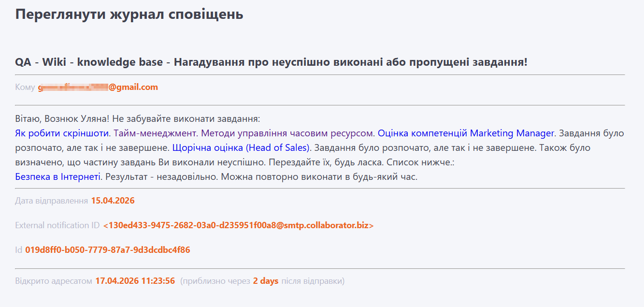This screenshot has height=307, width=644.
Task: Click the 'Кому' field label
Action: 25,87
